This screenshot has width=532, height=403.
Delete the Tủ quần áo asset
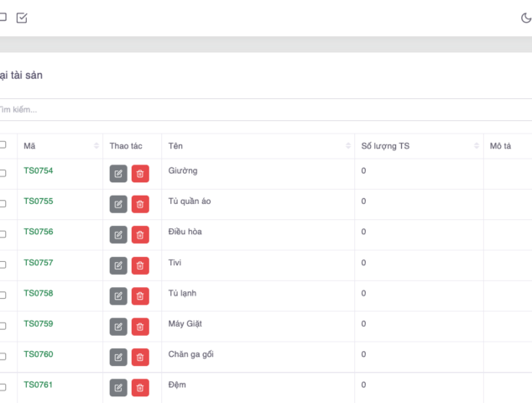pyautogui.click(x=140, y=204)
